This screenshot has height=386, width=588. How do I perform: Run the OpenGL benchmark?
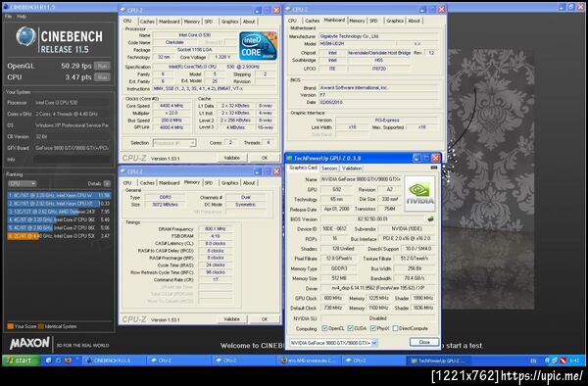point(102,66)
